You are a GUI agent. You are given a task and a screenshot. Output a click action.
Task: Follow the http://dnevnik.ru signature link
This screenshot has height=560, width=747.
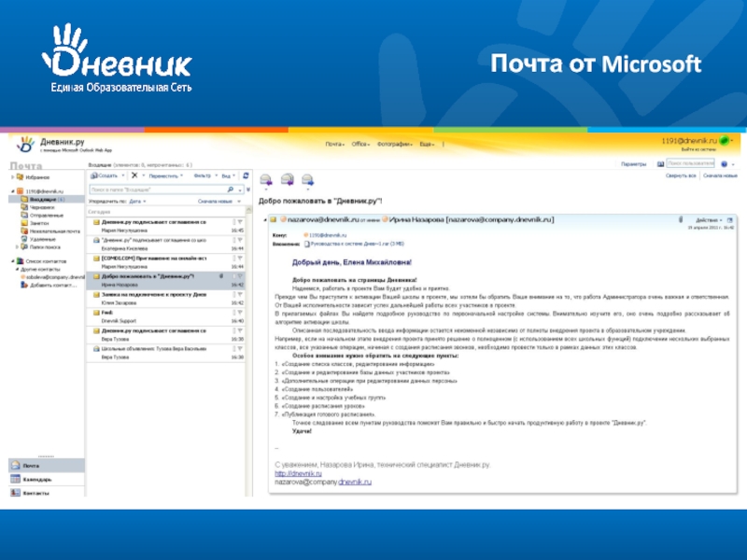(298, 473)
